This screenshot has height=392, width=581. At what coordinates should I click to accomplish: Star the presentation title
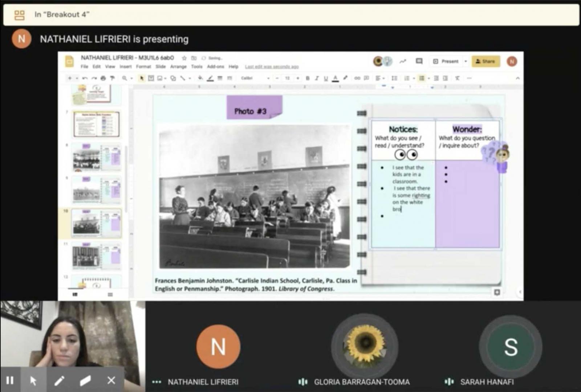pos(184,58)
